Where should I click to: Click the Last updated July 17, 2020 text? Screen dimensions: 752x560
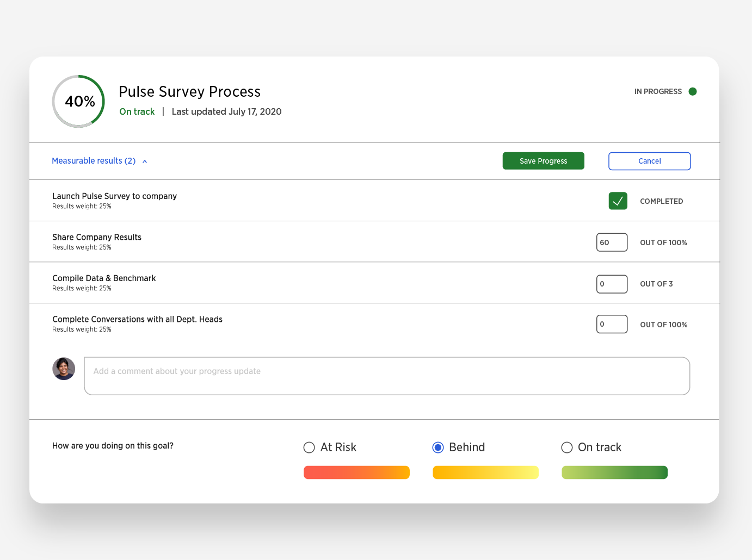226,111
